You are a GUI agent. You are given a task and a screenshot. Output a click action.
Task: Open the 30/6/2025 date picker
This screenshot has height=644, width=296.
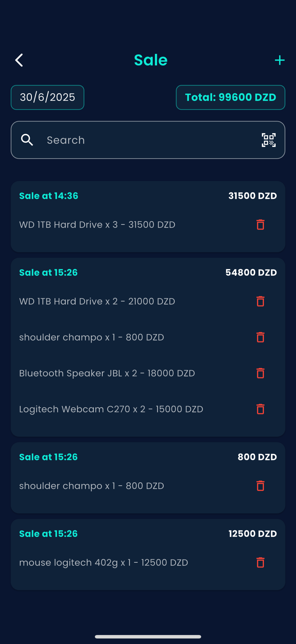[x=47, y=97]
